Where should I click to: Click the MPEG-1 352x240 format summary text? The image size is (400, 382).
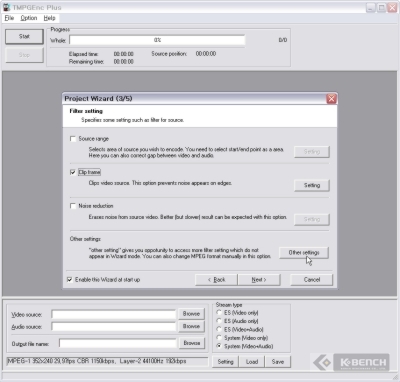[97, 361]
